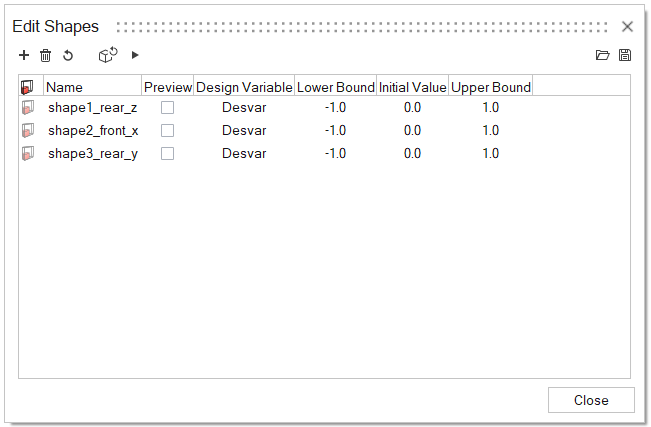Select Desvar cell for shape3_rear_y
This screenshot has height=427, width=651.
(x=245, y=153)
